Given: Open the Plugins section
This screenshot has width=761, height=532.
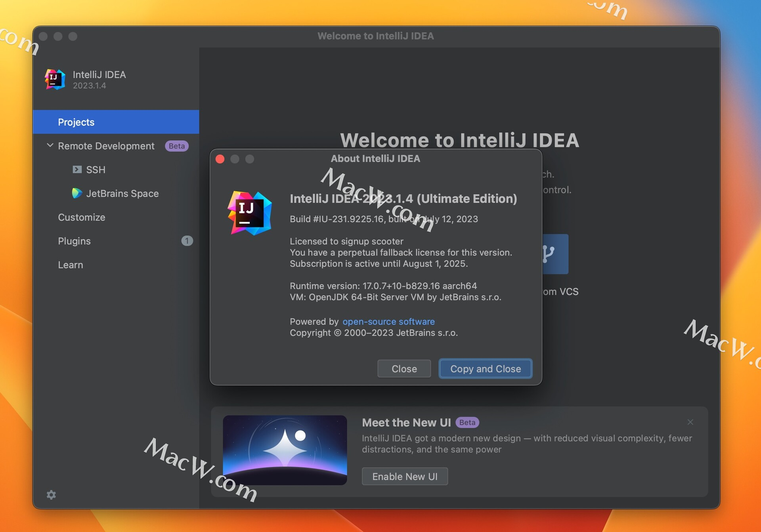Looking at the screenshot, I should pyautogui.click(x=74, y=241).
